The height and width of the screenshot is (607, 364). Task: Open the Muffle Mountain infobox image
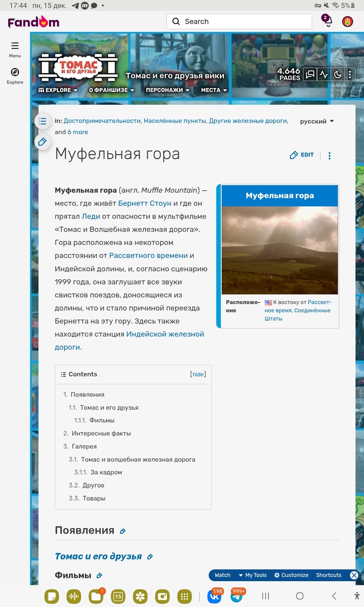pyautogui.click(x=280, y=250)
